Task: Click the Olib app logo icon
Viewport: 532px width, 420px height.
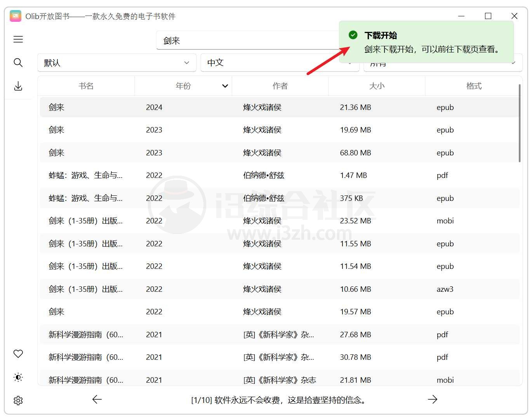Action: pos(16,16)
